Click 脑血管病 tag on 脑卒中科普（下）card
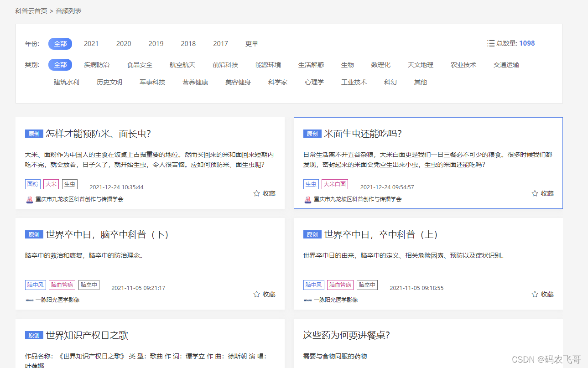 [62, 285]
